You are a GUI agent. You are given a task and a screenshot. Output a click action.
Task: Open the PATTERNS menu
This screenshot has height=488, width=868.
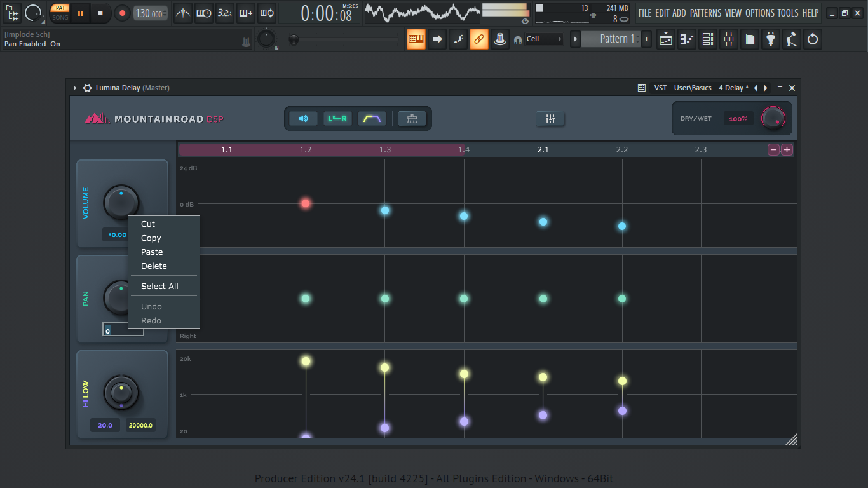click(705, 13)
